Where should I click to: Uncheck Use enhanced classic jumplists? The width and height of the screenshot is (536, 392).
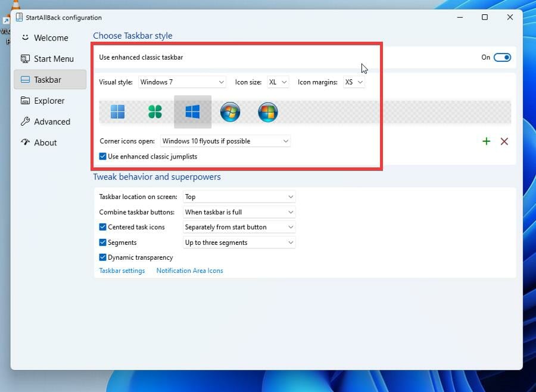(x=102, y=156)
